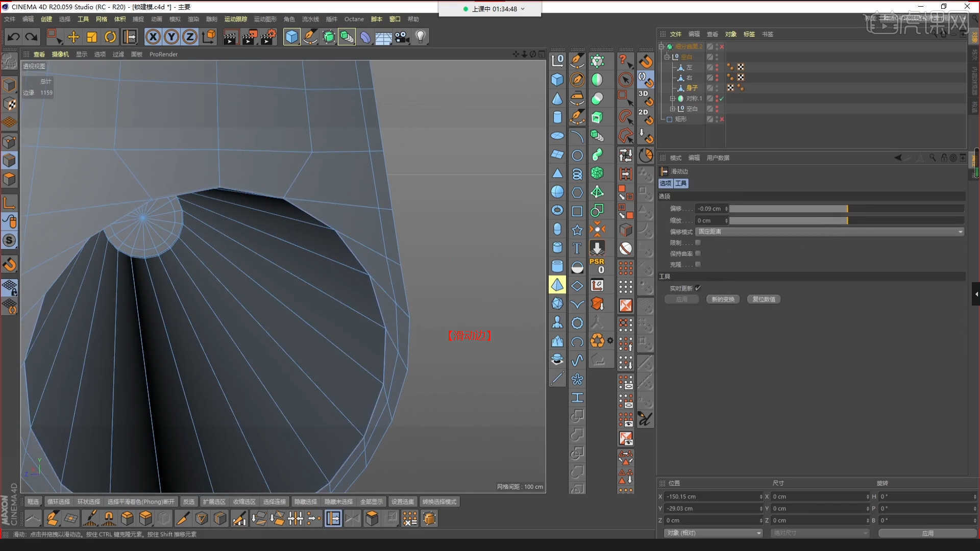Activate the Slide Edge tool icon
The height and width of the screenshot is (551, 980).
[x=333, y=519]
